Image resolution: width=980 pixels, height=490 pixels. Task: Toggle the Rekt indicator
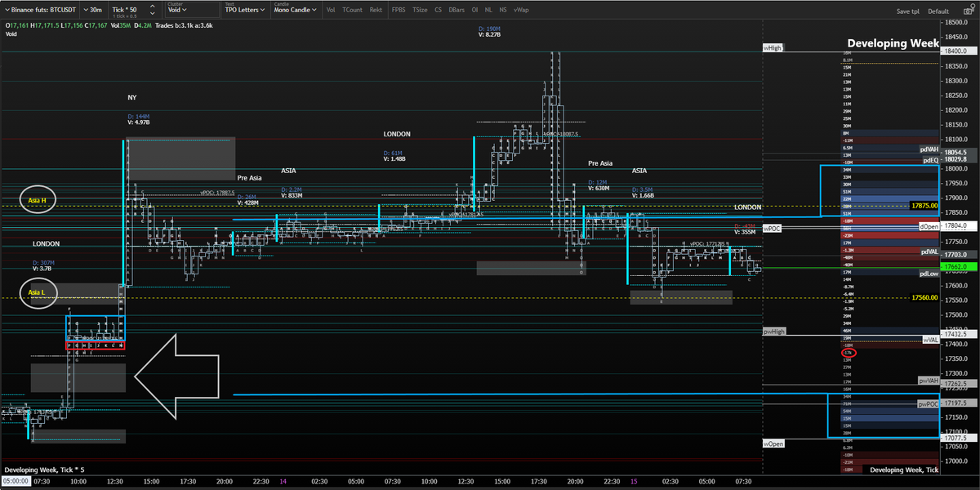pos(376,10)
